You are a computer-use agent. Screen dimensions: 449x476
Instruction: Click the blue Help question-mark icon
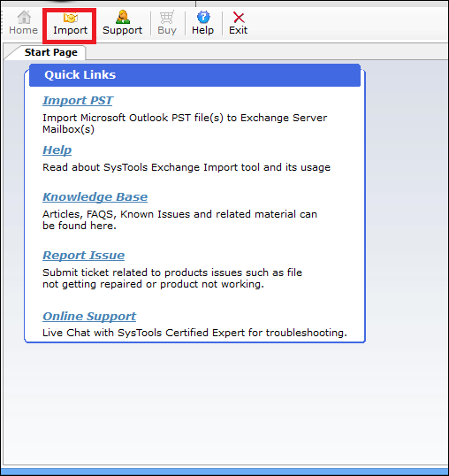[203, 17]
